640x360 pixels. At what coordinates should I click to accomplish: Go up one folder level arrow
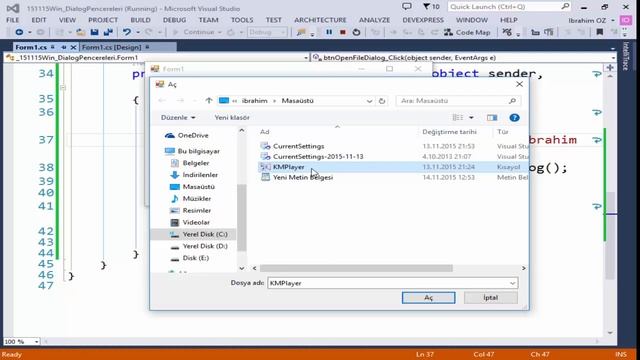click(209, 100)
